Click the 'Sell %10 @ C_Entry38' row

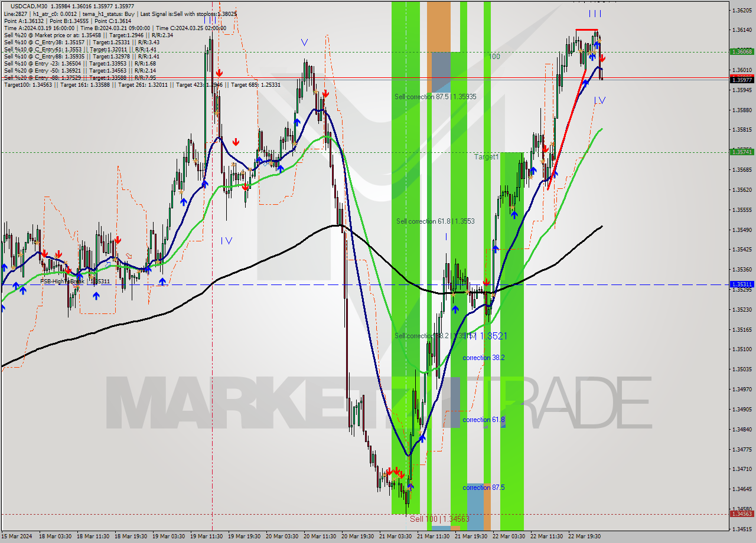[x=82, y=42]
